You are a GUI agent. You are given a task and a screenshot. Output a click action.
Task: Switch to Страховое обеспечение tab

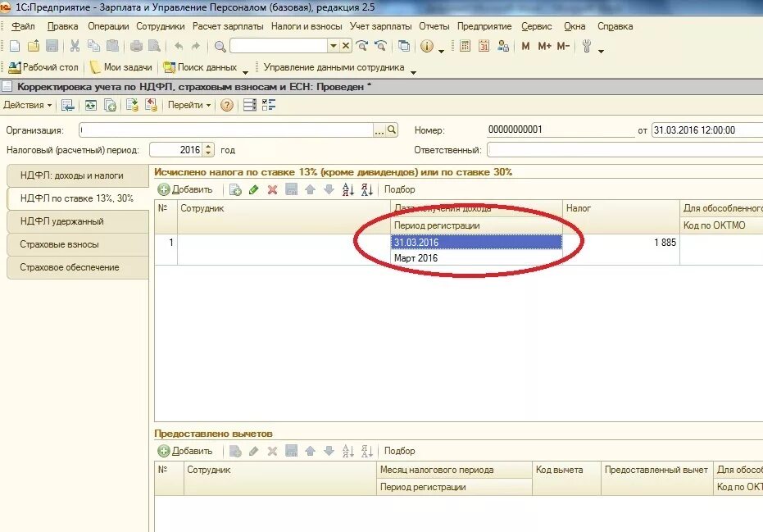click(78, 267)
